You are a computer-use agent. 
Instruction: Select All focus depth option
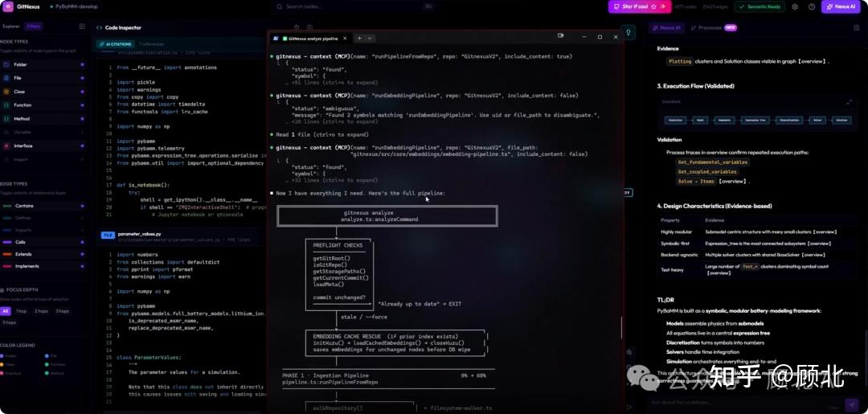coord(5,311)
